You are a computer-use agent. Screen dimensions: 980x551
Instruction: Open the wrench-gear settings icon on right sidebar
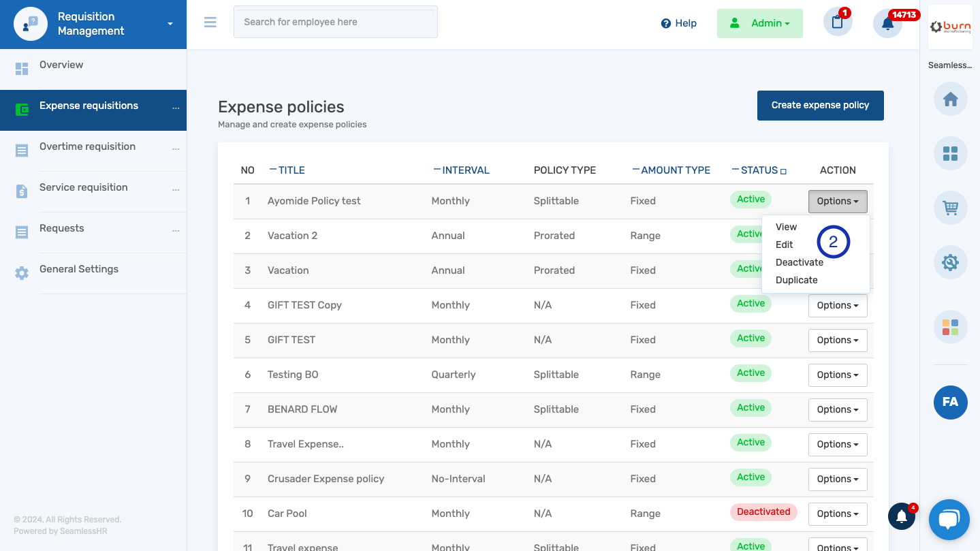(x=950, y=262)
